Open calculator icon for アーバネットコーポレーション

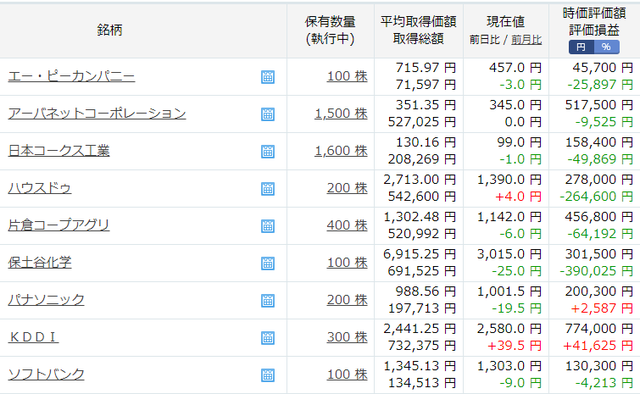(x=268, y=114)
